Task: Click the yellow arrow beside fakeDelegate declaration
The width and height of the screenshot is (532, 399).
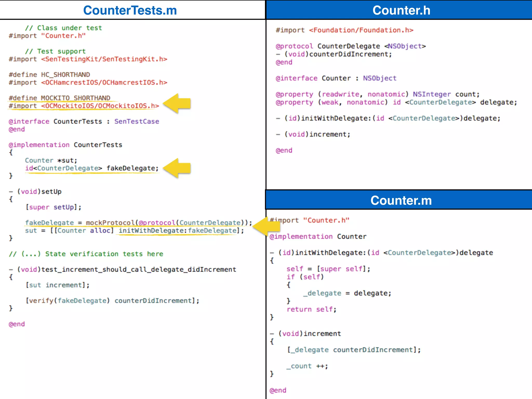Action: [x=178, y=168]
